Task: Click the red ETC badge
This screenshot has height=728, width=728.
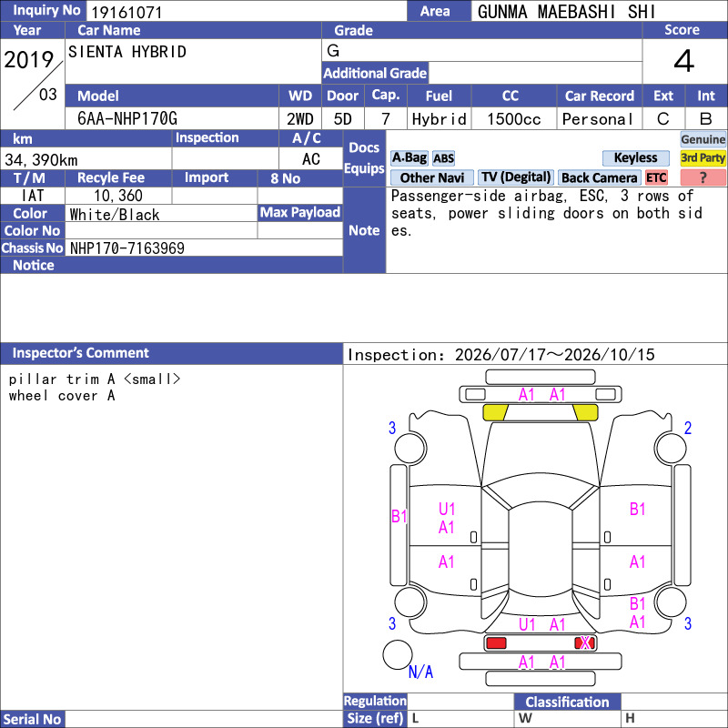Action: 656,177
